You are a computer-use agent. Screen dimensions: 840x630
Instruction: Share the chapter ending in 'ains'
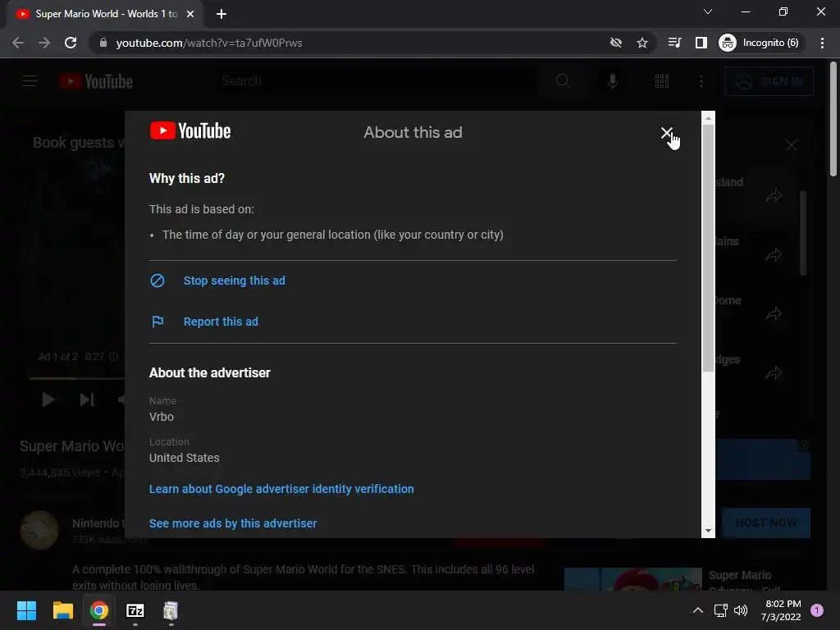pos(774,254)
